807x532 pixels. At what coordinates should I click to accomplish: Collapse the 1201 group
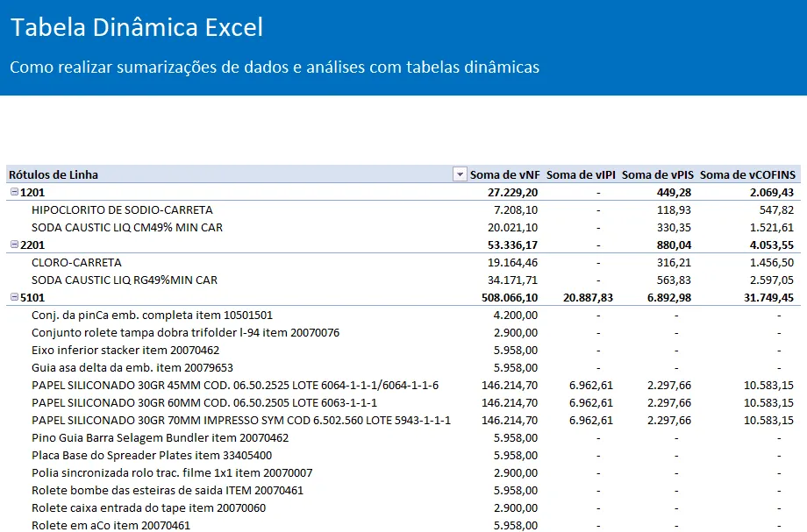coord(14,192)
